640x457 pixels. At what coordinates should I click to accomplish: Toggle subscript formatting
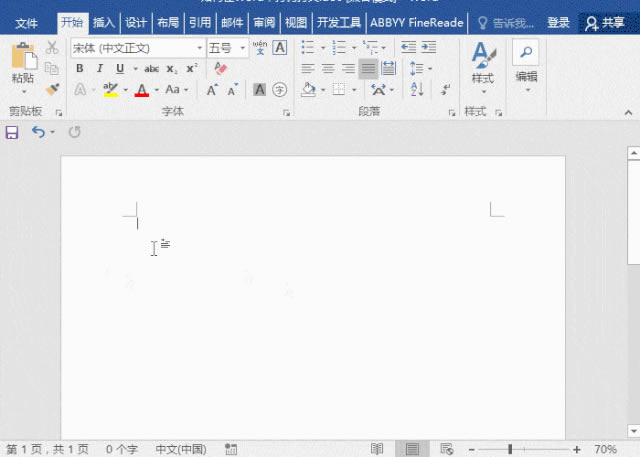pos(172,69)
